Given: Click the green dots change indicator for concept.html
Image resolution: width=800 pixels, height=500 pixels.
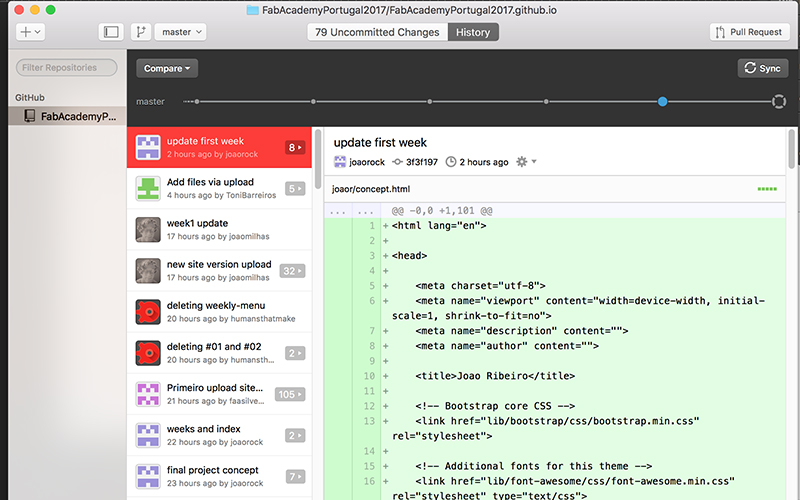Looking at the screenshot, I should tap(767, 189).
